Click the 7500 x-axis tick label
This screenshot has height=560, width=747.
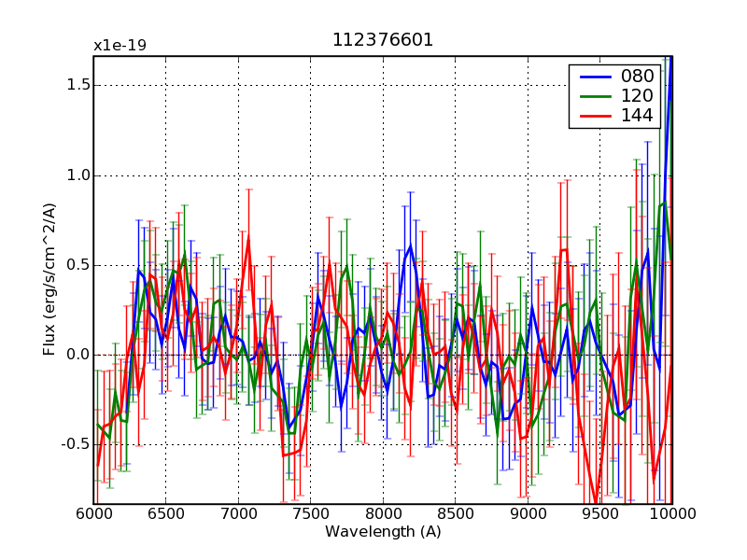pos(310,514)
